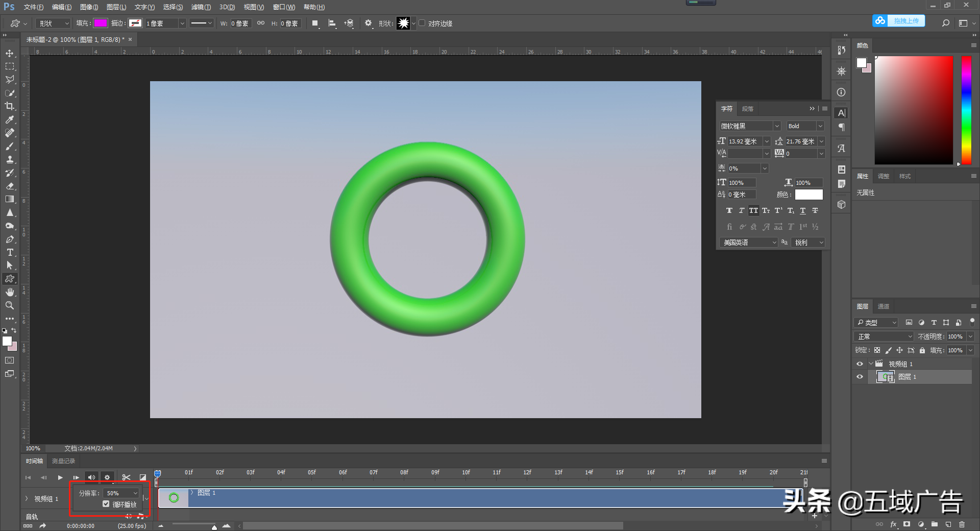Hide the 视频组 1 group visibility
The image size is (980, 531).
pos(860,364)
